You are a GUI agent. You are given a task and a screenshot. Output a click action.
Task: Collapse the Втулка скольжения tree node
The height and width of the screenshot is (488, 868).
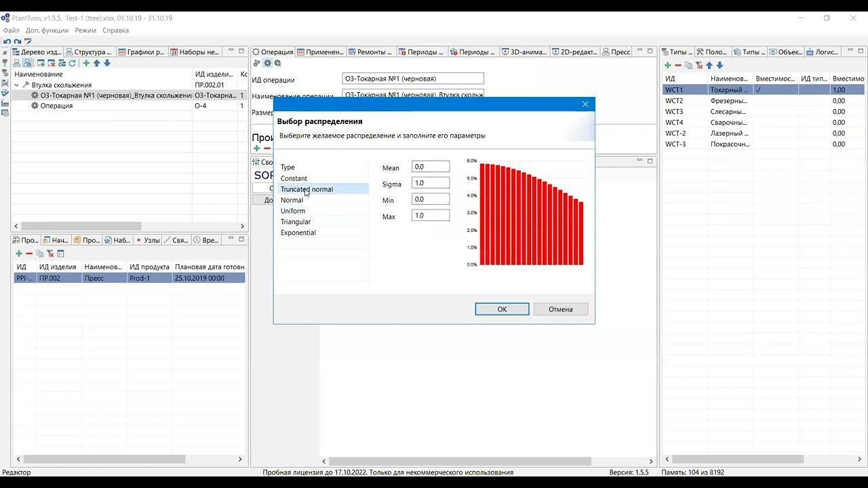pos(17,85)
